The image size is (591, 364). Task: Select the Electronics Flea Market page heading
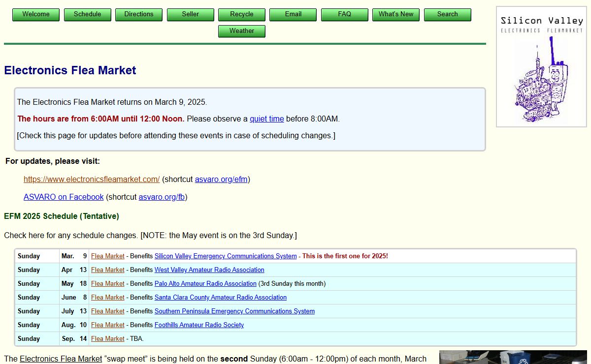pyautogui.click(x=70, y=70)
